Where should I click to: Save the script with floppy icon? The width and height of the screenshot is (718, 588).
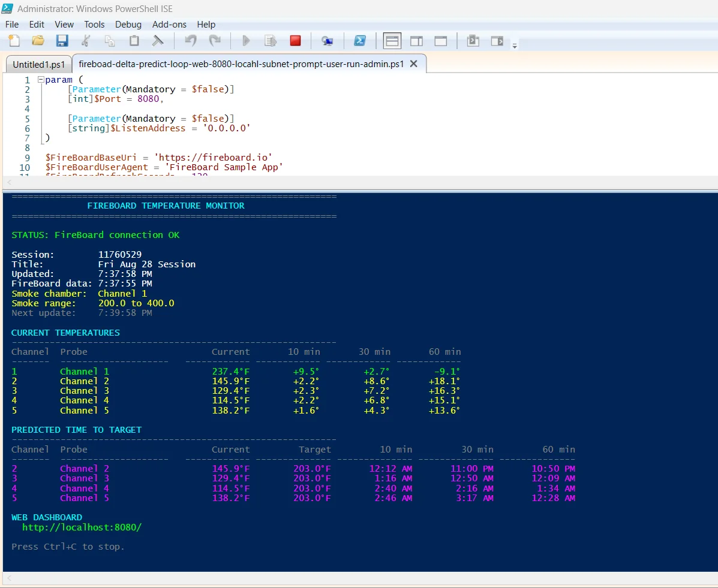[62, 41]
